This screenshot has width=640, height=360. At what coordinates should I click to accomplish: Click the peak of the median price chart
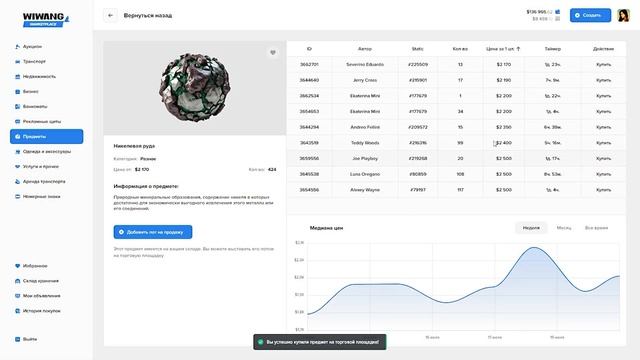[x=534, y=247]
